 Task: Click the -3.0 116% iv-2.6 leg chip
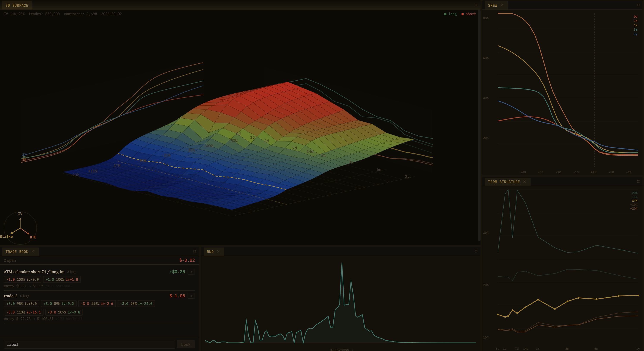point(97,304)
